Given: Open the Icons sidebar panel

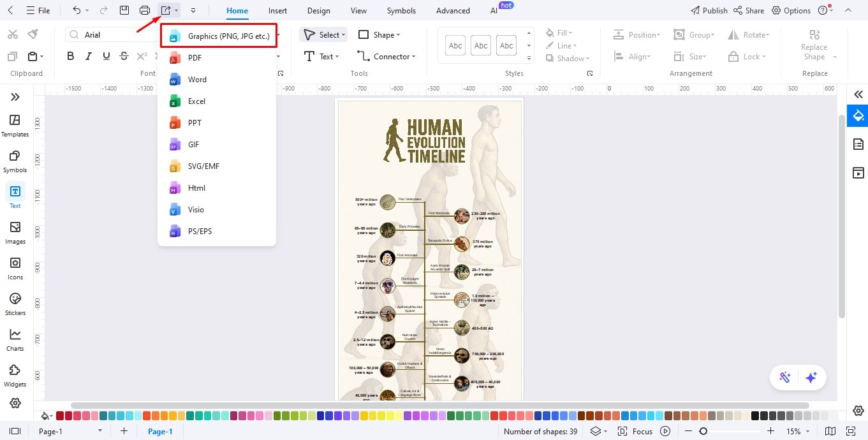Looking at the screenshot, I should coord(15,268).
